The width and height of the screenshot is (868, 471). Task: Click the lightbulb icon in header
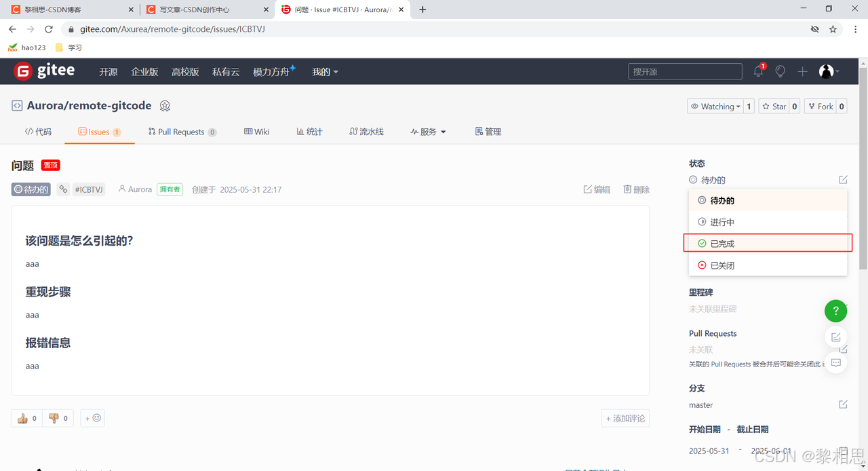(781, 71)
